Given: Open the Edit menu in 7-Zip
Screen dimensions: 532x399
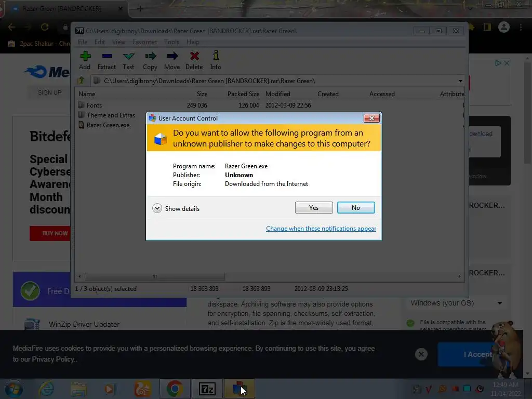Looking at the screenshot, I should 99,42.
